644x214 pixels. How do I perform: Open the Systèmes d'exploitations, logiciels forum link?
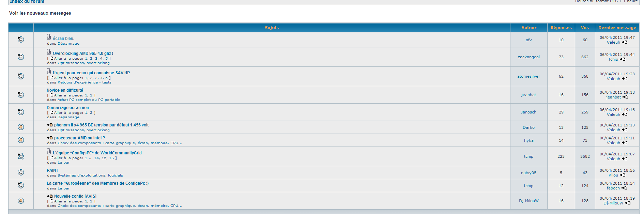(x=90, y=175)
